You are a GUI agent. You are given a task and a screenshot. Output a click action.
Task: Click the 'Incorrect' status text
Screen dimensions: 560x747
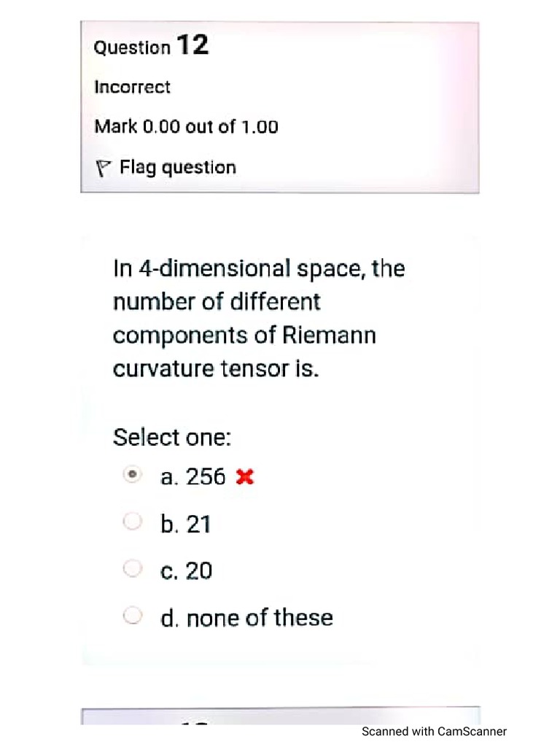[x=132, y=88]
